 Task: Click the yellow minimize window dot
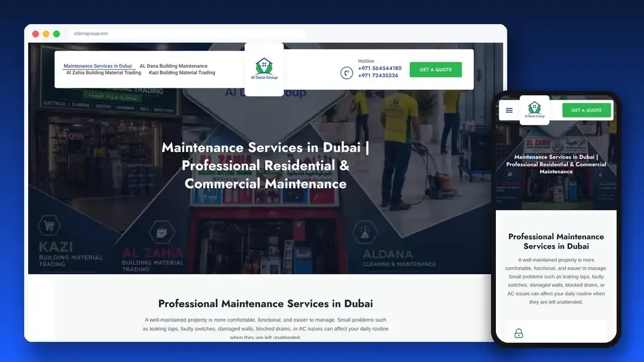(46, 34)
